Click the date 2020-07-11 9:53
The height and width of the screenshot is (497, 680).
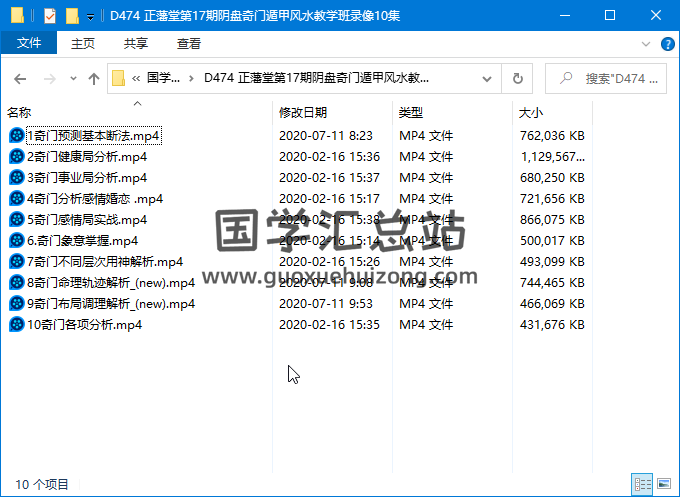[x=326, y=304]
